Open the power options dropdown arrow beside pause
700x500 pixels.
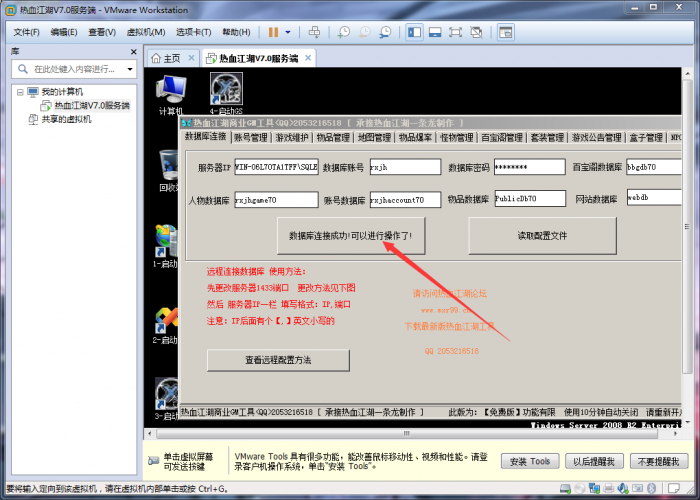coord(288,32)
